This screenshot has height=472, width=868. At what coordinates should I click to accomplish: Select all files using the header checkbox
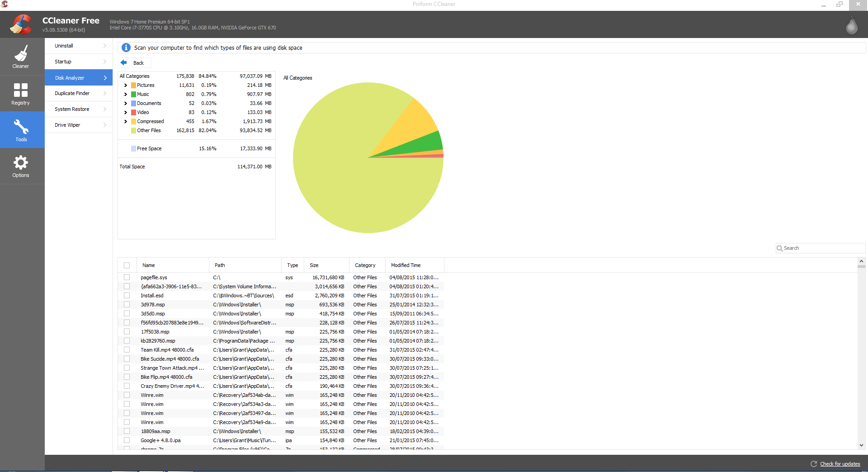(x=127, y=265)
